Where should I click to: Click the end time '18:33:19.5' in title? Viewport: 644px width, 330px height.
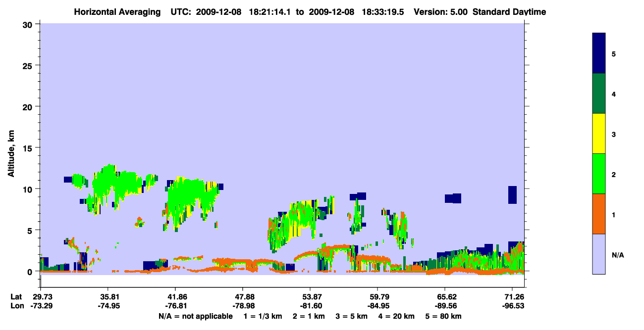pos(384,12)
